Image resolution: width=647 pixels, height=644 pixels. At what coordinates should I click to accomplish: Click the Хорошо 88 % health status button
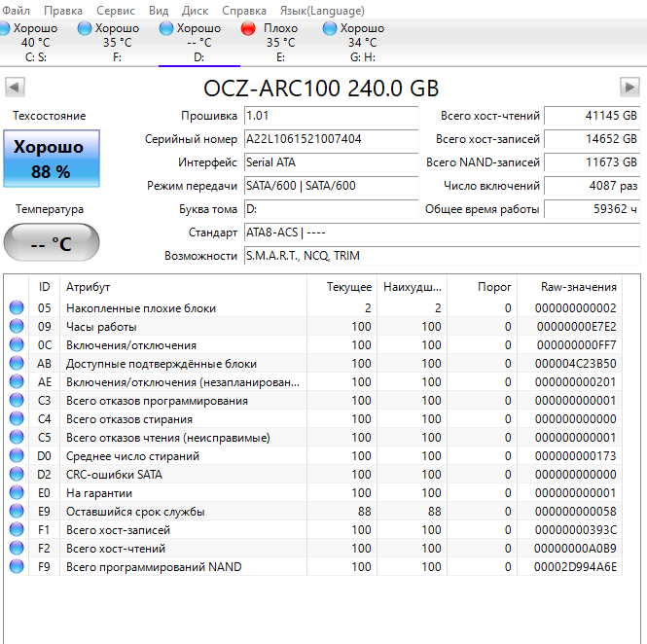tap(52, 159)
